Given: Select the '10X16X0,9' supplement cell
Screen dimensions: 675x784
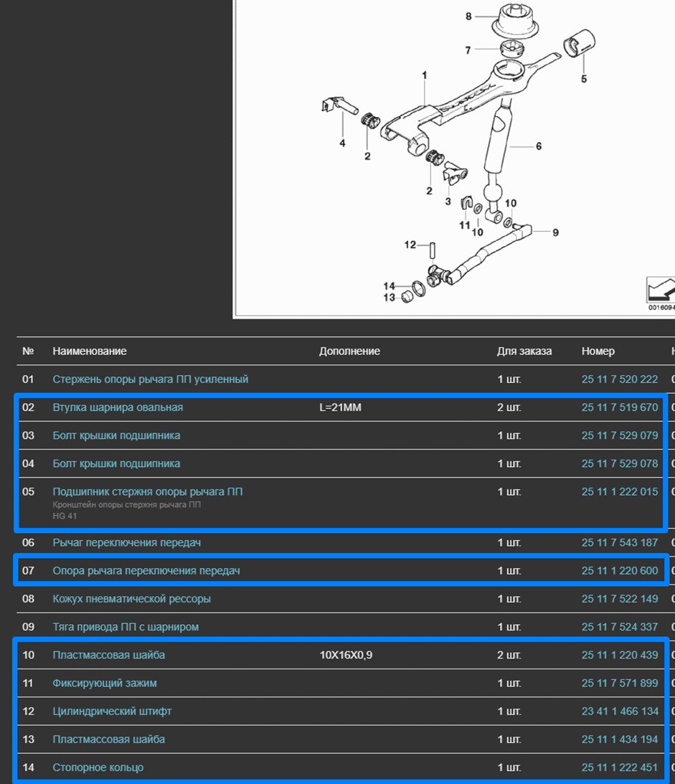Looking at the screenshot, I should click(346, 654).
